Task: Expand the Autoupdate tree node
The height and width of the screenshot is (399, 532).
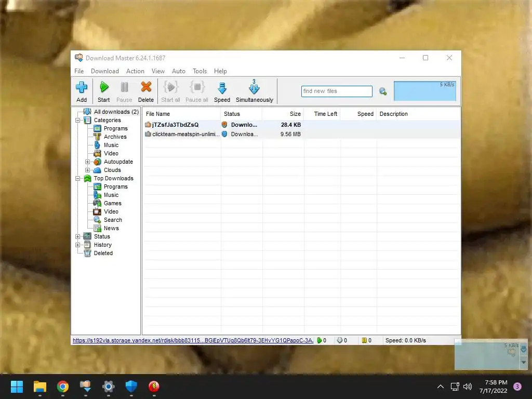Action: click(87, 162)
